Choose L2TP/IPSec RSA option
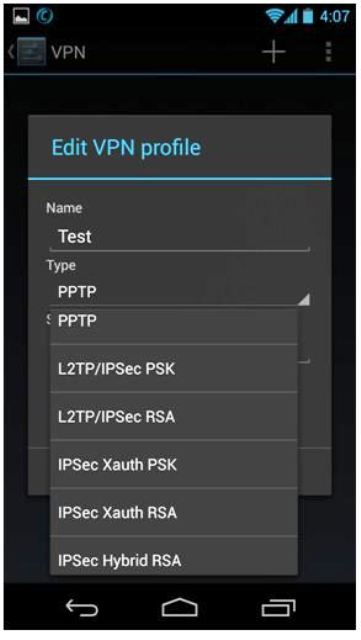 [174, 416]
